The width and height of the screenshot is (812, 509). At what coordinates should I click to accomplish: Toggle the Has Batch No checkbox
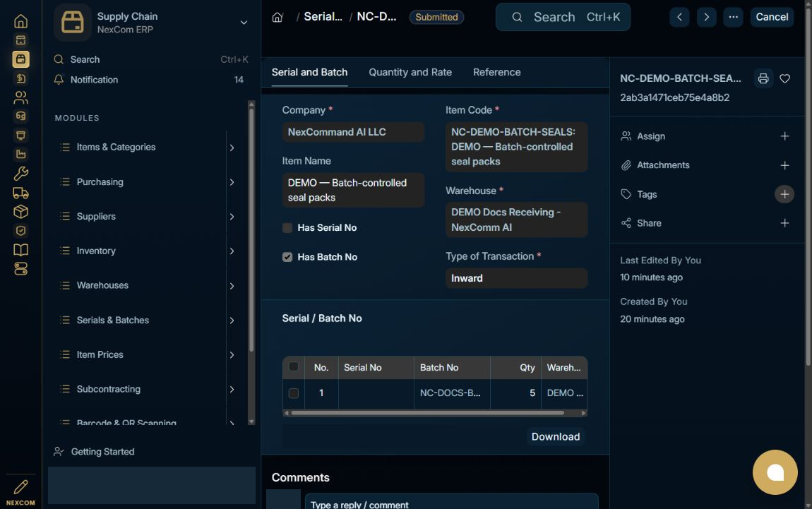(287, 258)
